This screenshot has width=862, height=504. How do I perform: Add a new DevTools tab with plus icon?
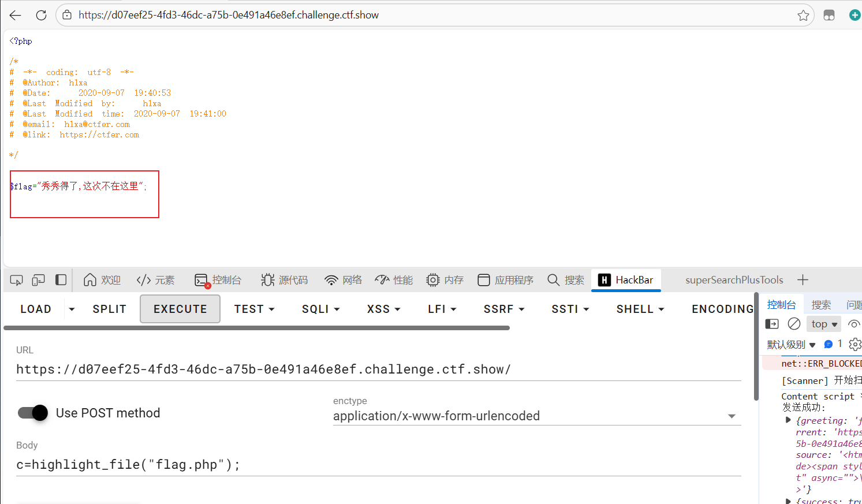tap(803, 280)
